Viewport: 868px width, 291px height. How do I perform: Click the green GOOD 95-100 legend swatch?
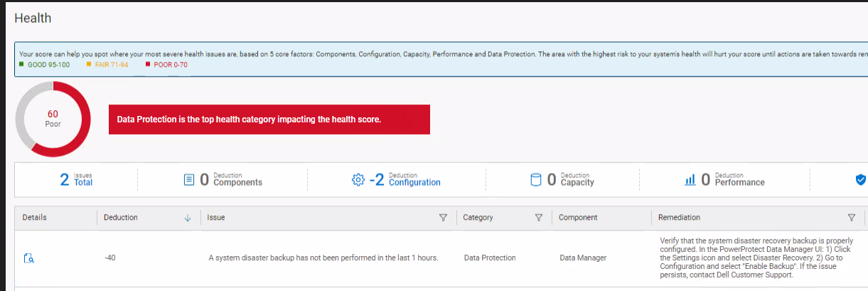coord(22,65)
